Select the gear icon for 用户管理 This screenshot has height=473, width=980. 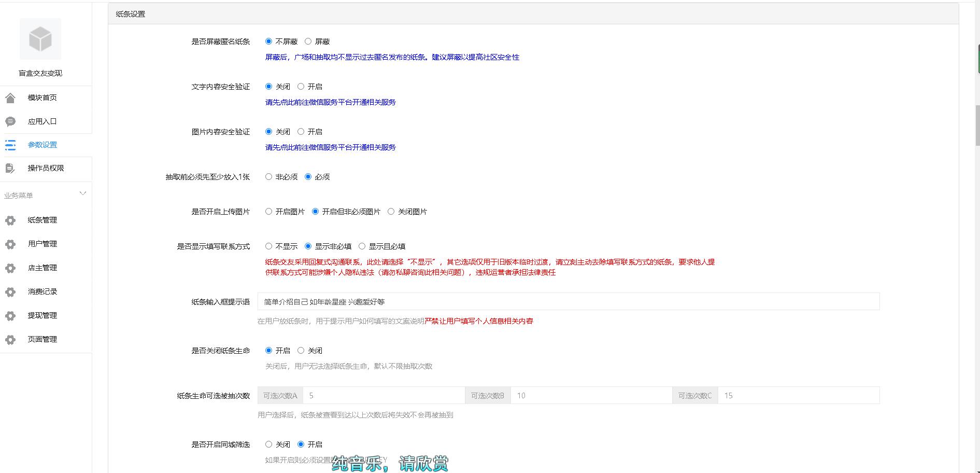click(x=11, y=244)
